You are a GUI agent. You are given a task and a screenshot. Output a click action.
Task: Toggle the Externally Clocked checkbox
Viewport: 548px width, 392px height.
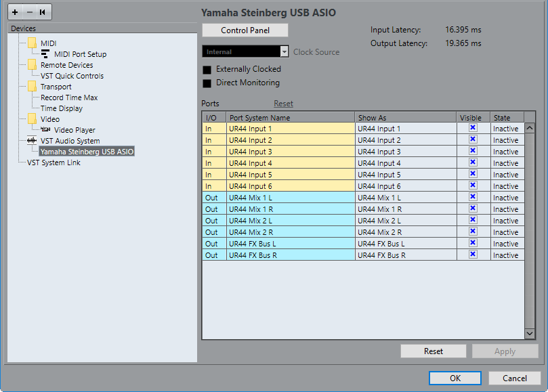pyautogui.click(x=207, y=70)
